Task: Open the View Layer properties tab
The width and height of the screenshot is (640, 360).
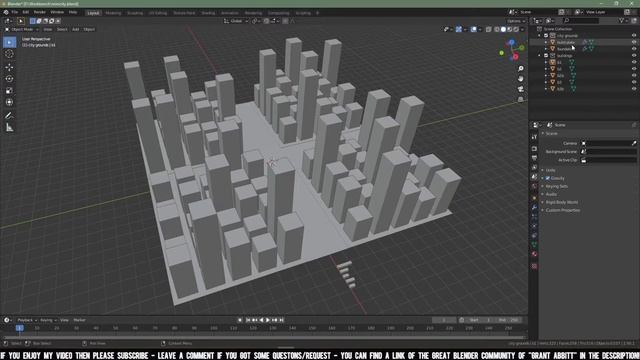Action: point(534,167)
